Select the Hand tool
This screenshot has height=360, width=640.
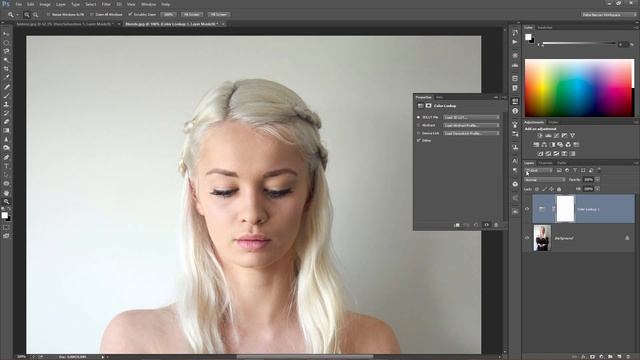point(6,193)
